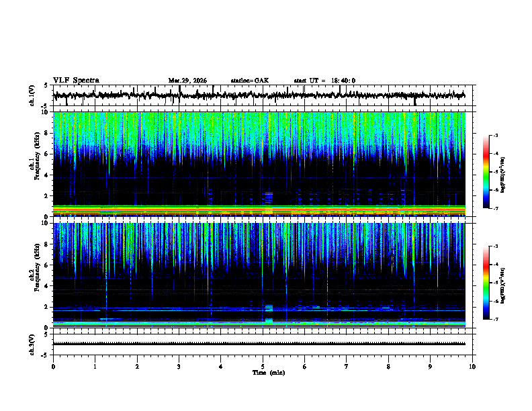This screenshot has width=532, height=411.
Task: Click time axis tick label "9"
Action: pyautogui.click(x=430, y=367)
